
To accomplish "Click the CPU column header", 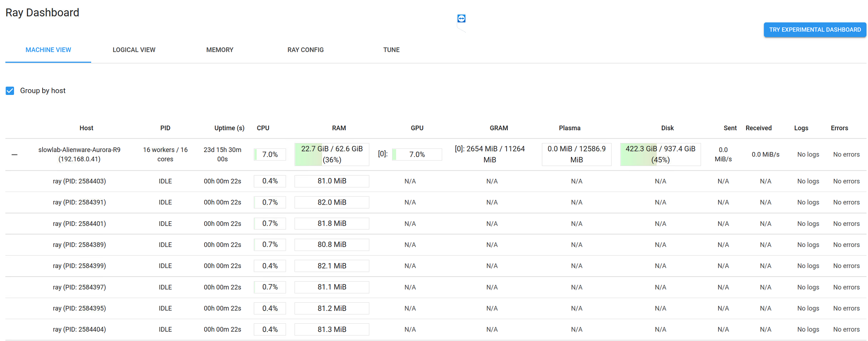I will tap(263, 128).
